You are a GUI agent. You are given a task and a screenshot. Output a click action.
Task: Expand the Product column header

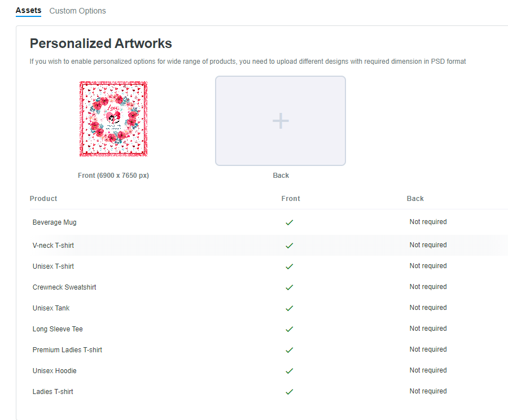[x=42, y=199]
